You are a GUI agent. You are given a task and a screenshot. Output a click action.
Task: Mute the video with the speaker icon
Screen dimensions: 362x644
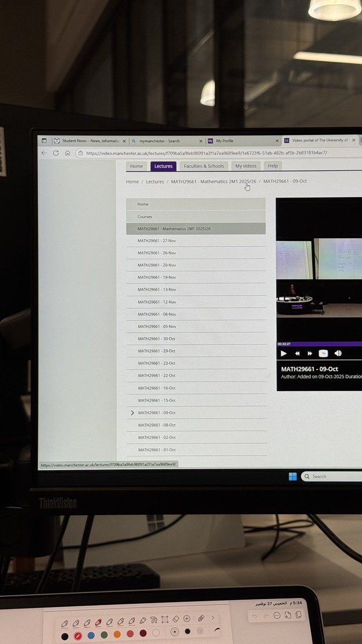[338, 353]
